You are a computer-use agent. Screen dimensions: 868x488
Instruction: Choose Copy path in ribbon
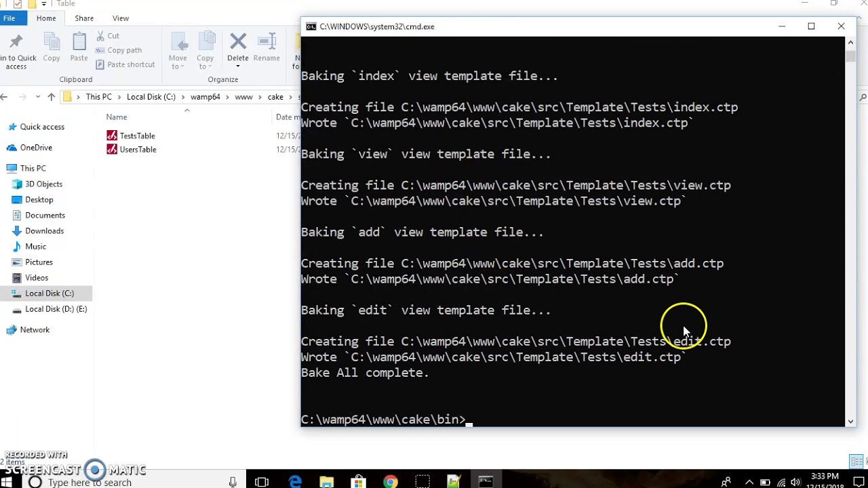[119, 50]
